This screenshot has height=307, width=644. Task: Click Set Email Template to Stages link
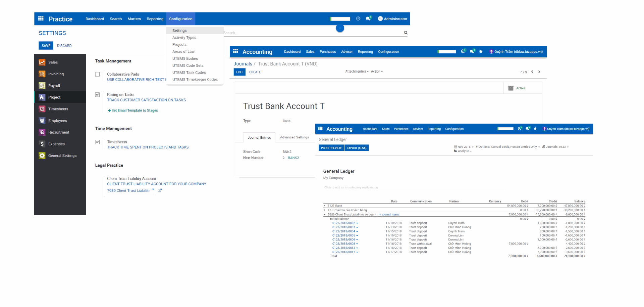pyautogui.click(x=134, y=111)
